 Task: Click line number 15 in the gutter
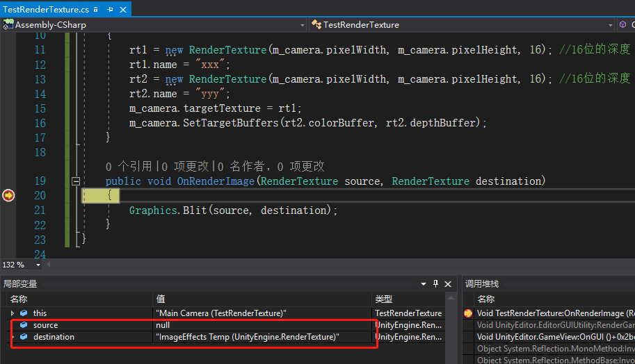pyautogui.click(x=40, y=108)
